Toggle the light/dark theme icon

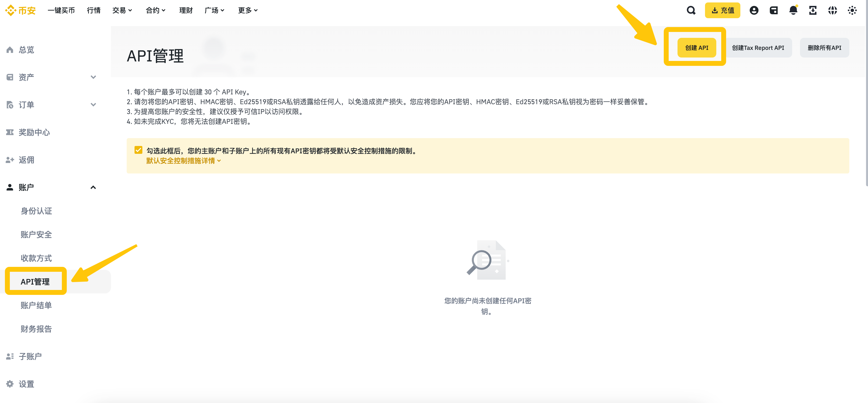click(852, 11)
